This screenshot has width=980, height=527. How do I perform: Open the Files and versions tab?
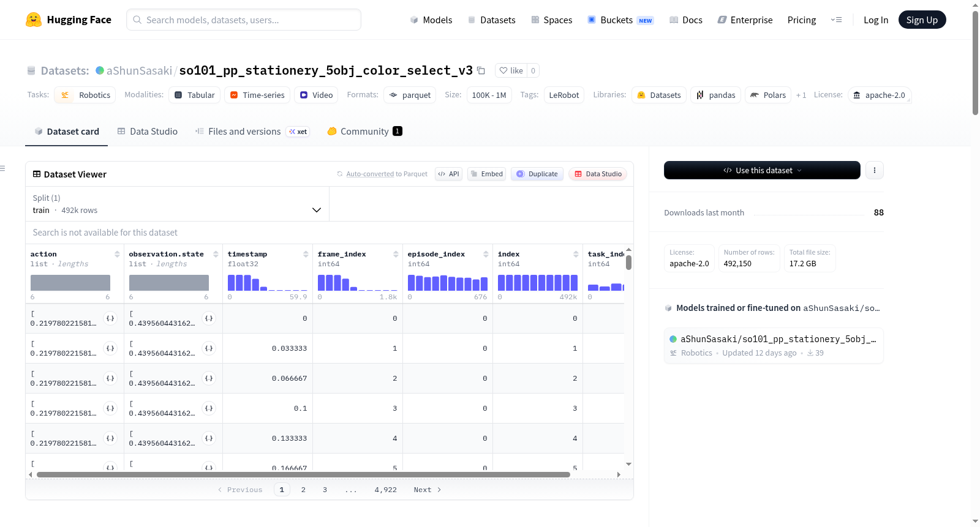pos(252,131)
